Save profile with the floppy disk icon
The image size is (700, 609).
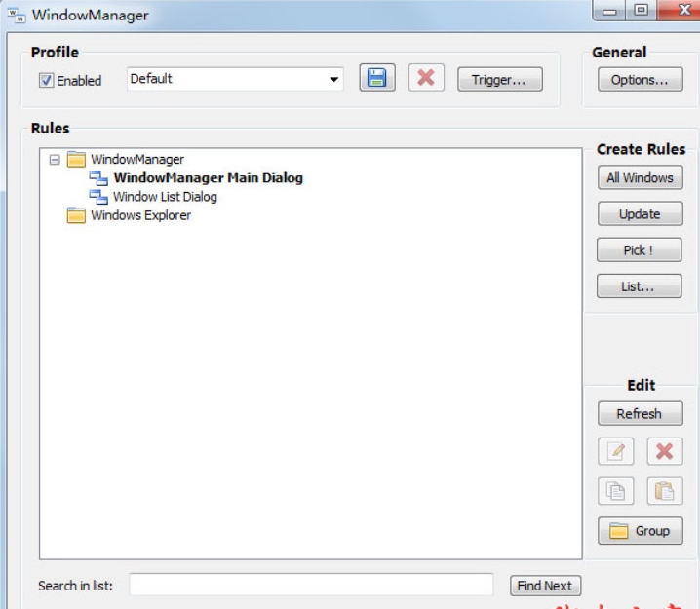point(377,78)
